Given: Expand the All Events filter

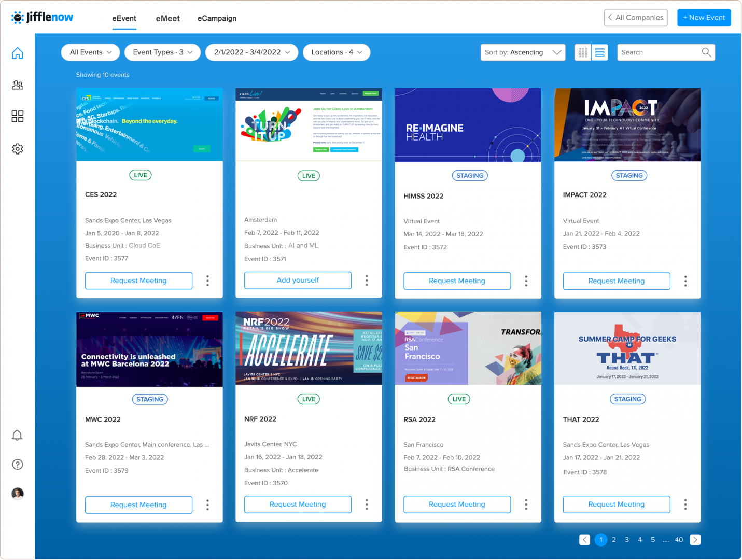Looking at the screenshot, I should [x=91, y=52].
